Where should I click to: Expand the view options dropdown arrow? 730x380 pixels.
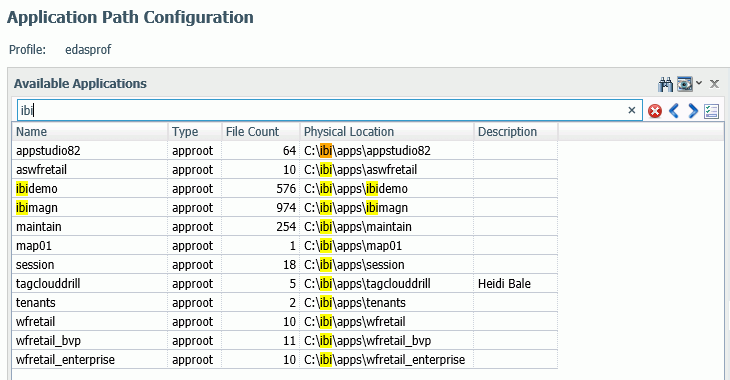click(x=699, y=84)
